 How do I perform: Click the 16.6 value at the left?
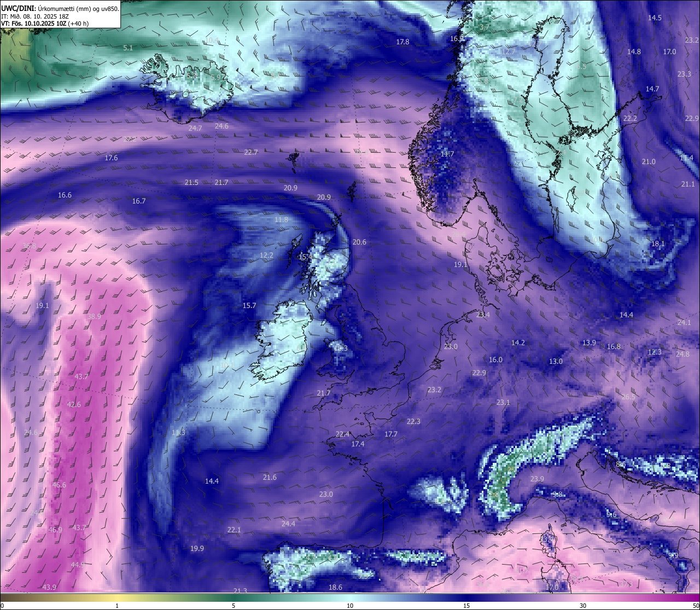coord(65,195)
